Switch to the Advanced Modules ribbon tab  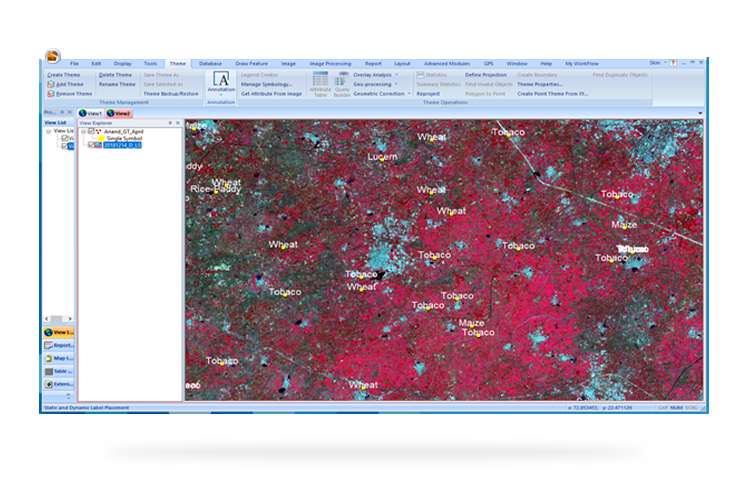447,64
